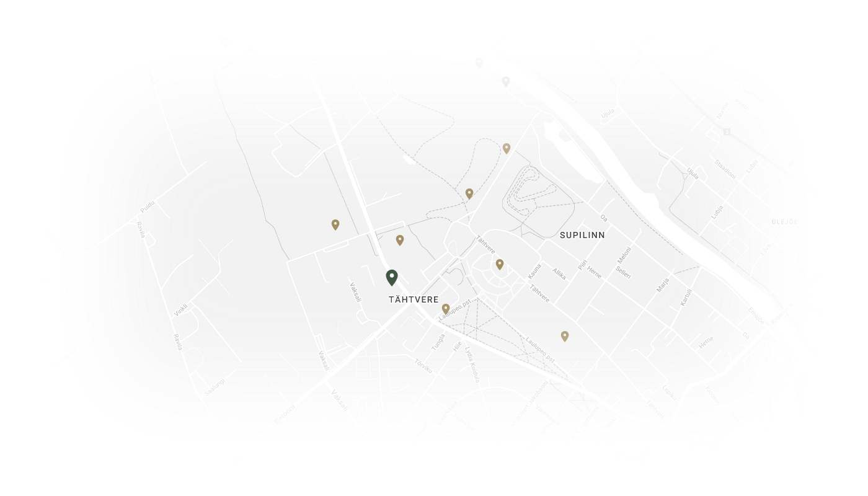Click the TÄHTVERE district label
This screenshot has width=868, height=496.
[x=414, y=299]
